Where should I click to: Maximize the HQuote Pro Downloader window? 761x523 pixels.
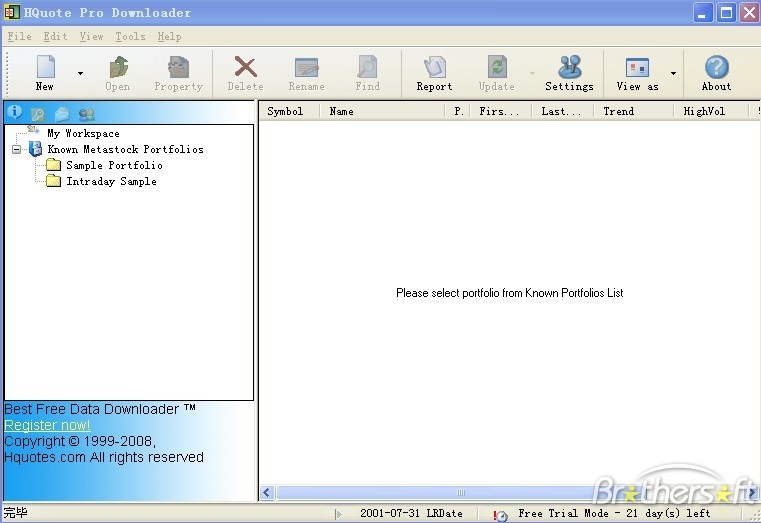pos(726,13)
